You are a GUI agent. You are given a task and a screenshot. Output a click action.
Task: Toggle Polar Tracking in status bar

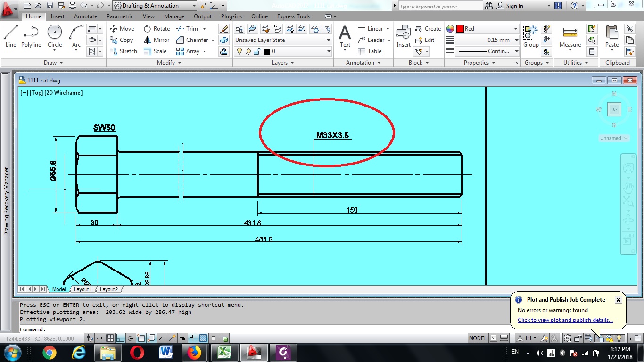[x=131, y=338]
